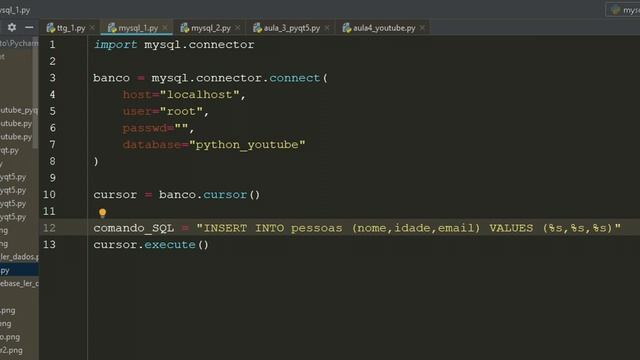Click the "localhost" string
This screenshot has height=360, width=640.
pos(200,95)
